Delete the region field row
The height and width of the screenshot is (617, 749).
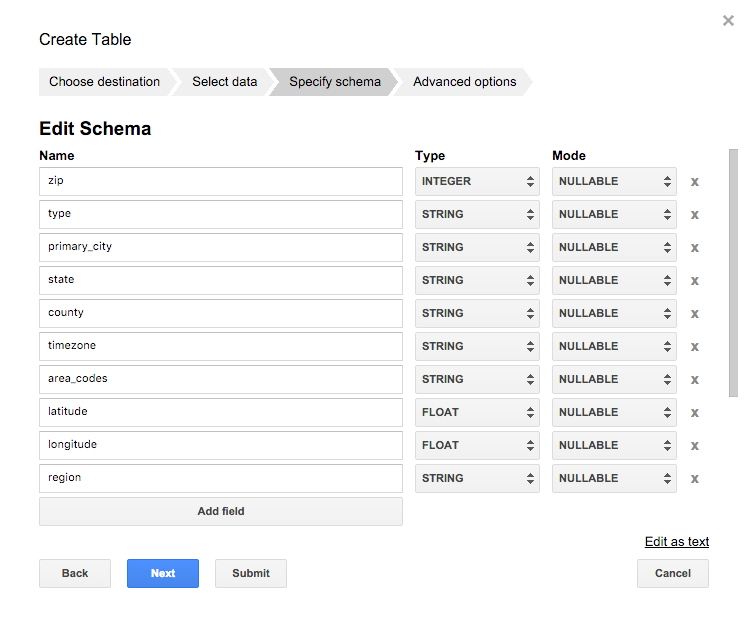(x=694, y=479)
